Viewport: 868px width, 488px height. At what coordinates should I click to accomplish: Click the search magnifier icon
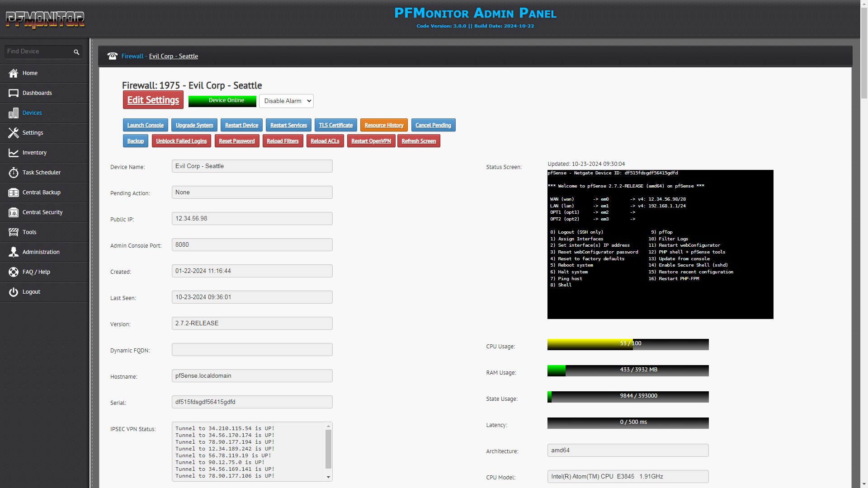[76, 52]
